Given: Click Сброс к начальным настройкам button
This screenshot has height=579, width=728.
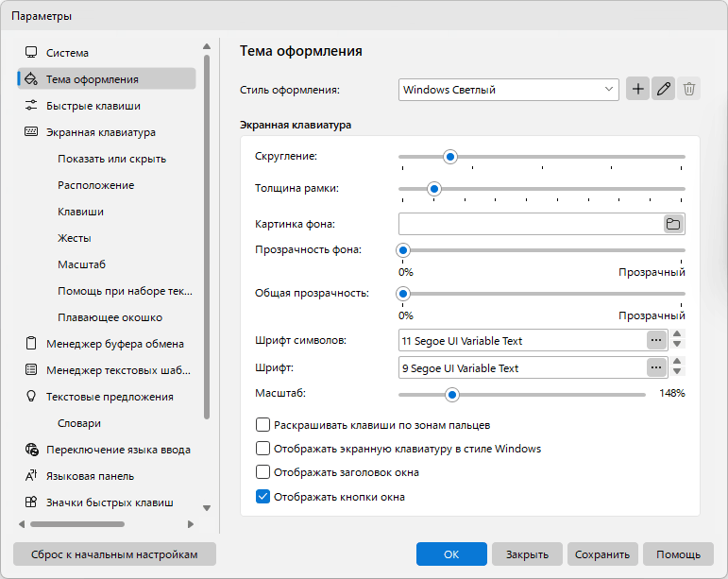Looking at the screenshot, I should (x=114, y=554).
